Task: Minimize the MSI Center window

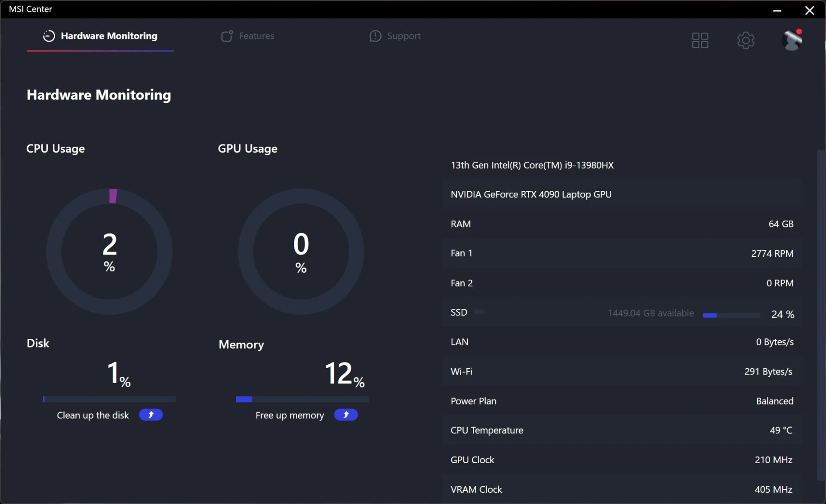Action: click(x=777, y=10)
